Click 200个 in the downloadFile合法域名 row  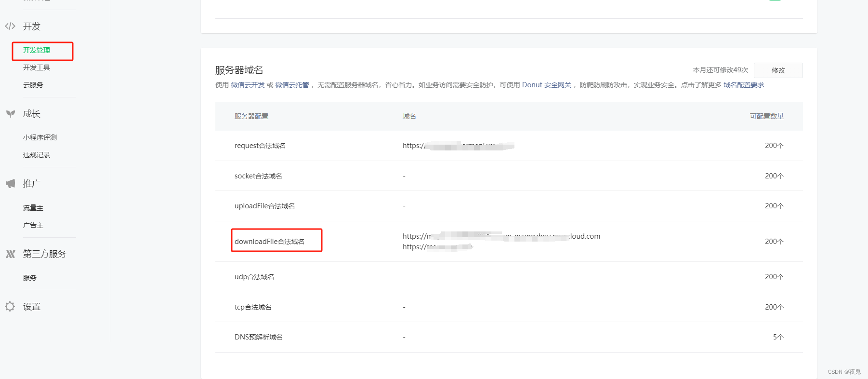(x=775, y=242)
